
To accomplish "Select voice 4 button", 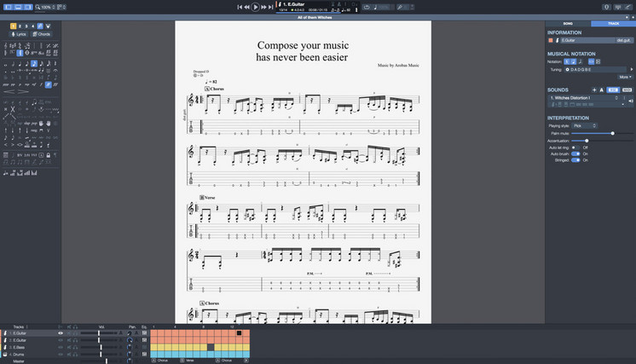I will [33, 26].
